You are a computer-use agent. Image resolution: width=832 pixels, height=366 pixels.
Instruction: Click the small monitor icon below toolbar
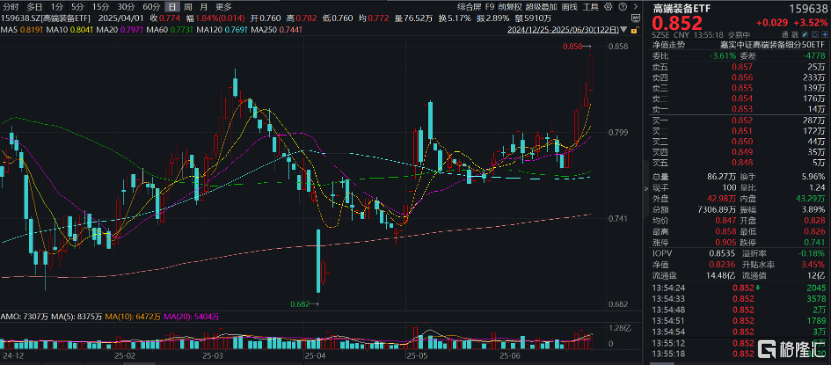pos(636,19)
